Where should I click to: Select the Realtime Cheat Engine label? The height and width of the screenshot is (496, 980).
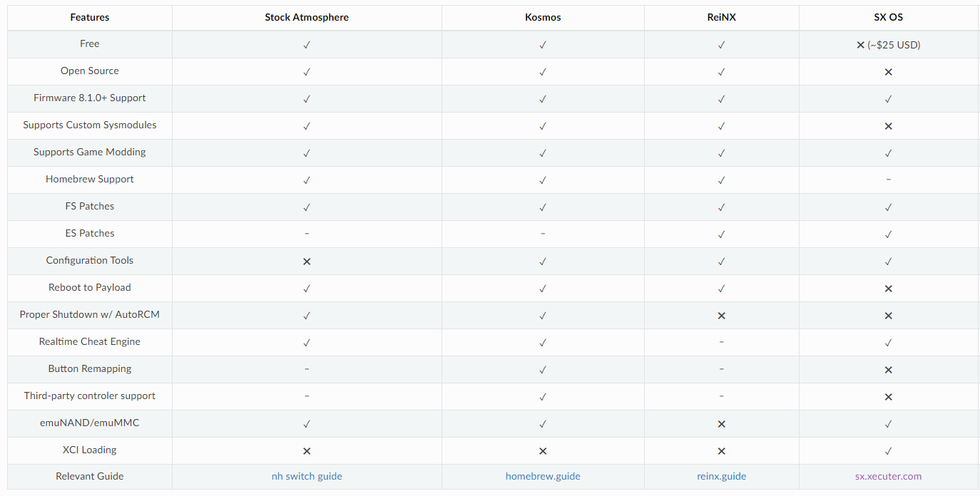(90, 341)
